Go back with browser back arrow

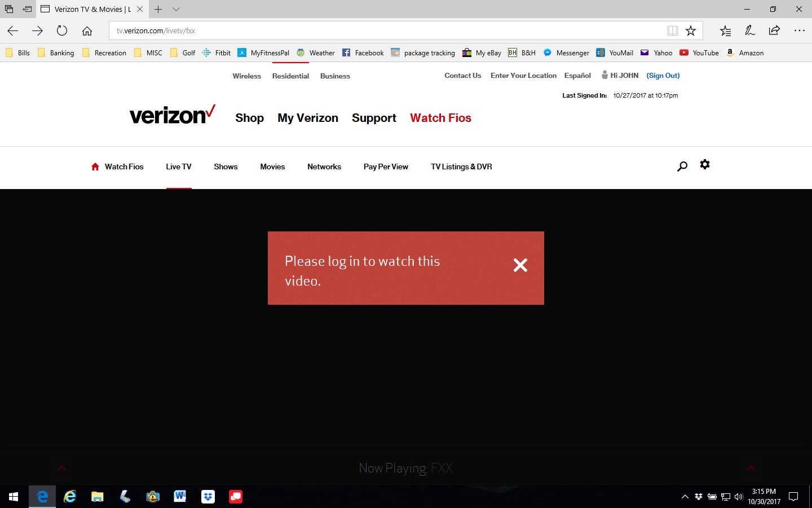13,30
